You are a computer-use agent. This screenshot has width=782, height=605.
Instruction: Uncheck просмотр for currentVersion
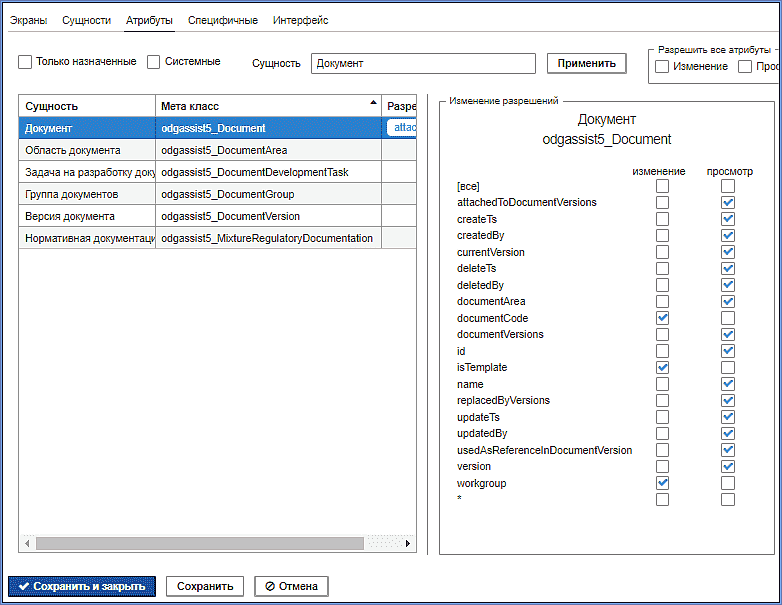[728, 252]
